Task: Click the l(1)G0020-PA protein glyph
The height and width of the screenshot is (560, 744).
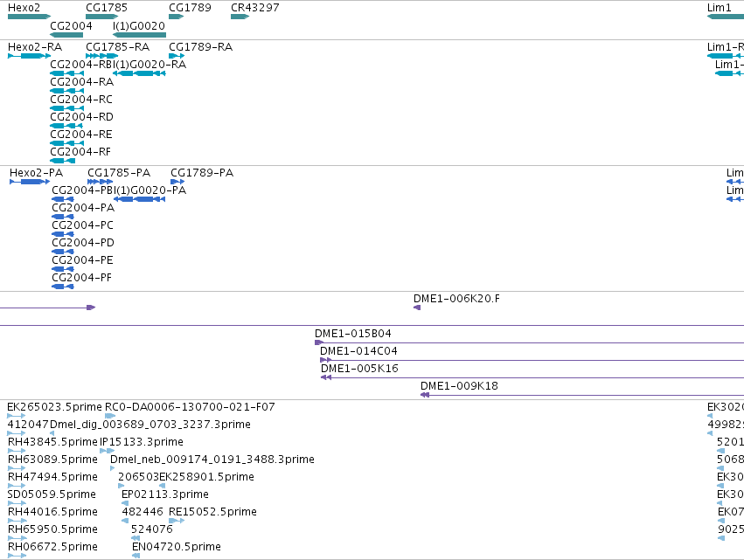Action: click(140, 199)
